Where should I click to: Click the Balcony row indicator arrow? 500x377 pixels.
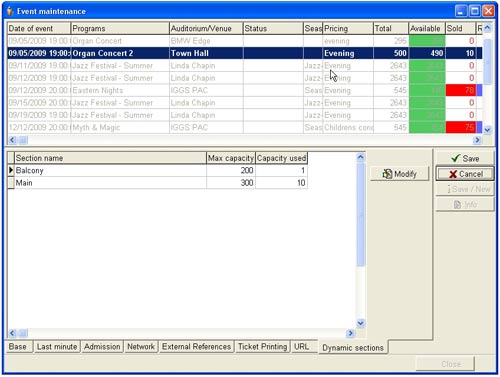point(11,170)
